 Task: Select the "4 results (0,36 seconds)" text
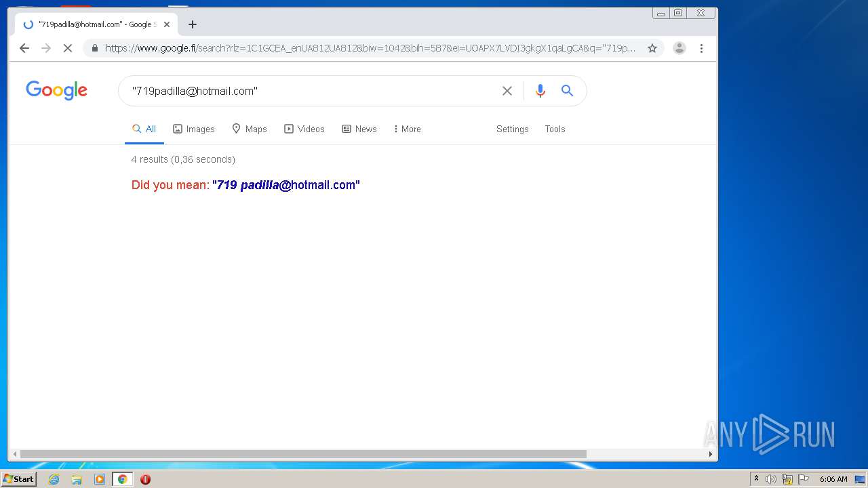point(183,159)
